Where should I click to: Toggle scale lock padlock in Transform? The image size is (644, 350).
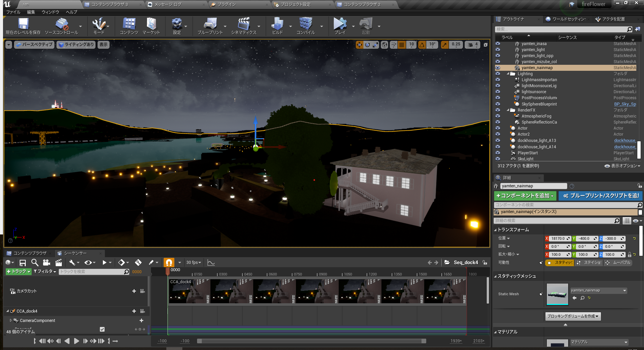[629, 254]
